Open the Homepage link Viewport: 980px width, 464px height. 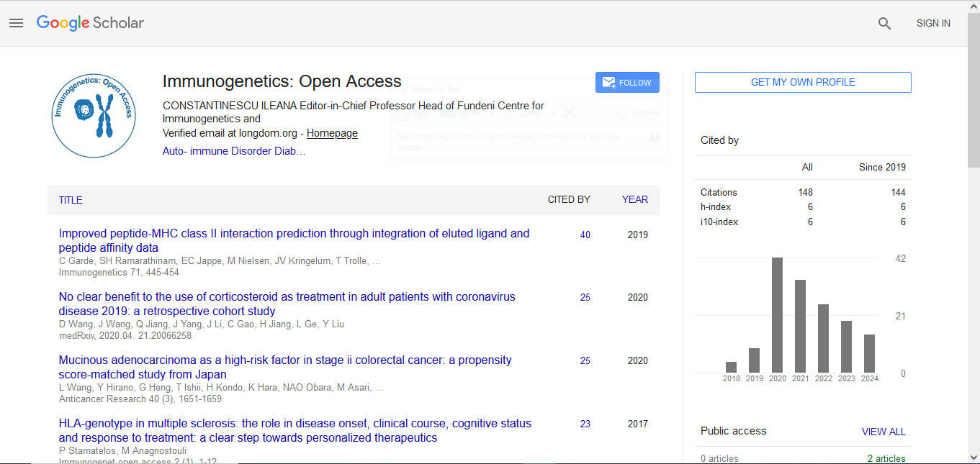click(332, 133)
